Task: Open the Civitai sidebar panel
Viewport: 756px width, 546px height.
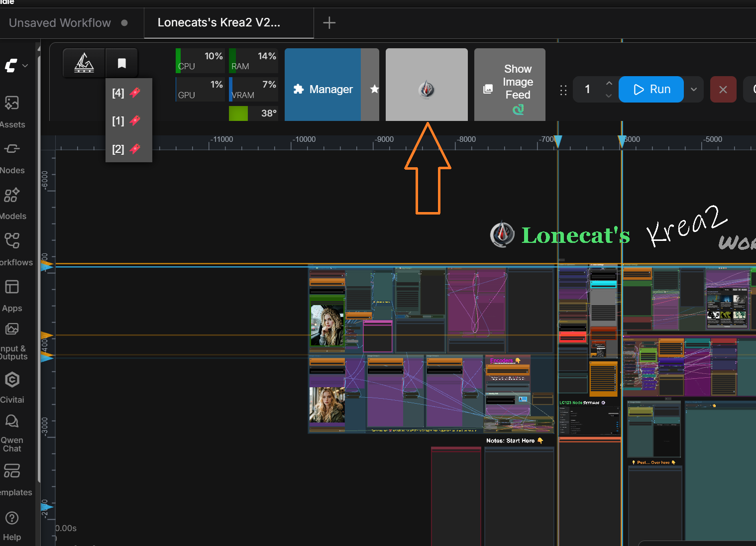Action: pyautogui.click(x=12, y=387)
